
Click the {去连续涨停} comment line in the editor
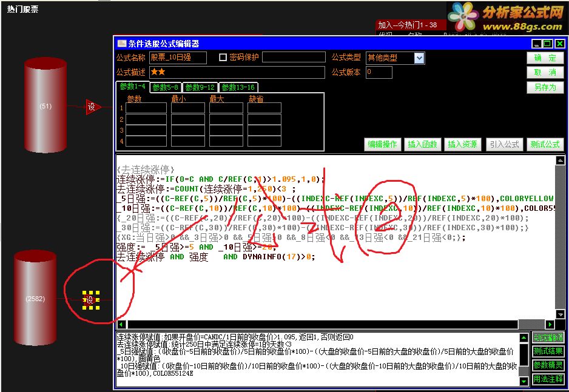pyautogui.click(x=146, y=169)
